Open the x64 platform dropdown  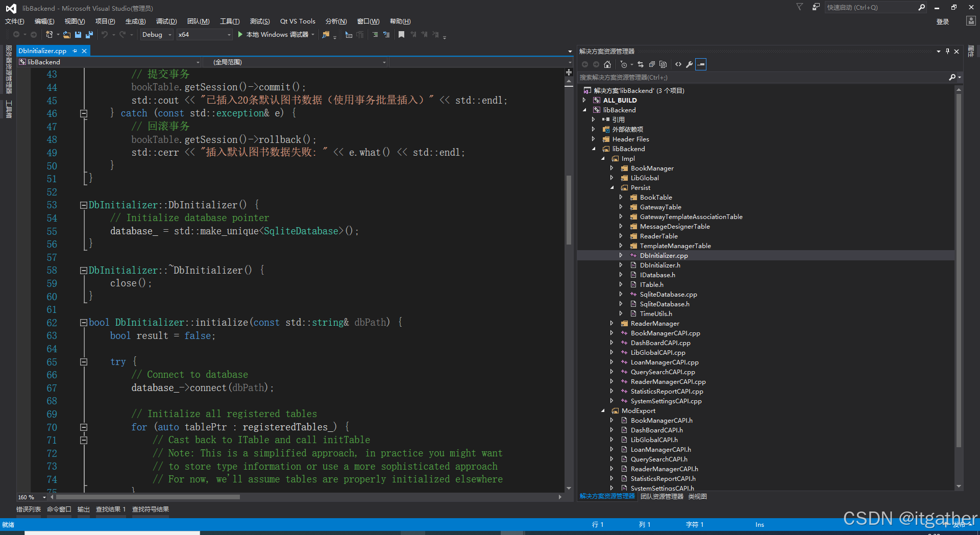coord(204,35)
